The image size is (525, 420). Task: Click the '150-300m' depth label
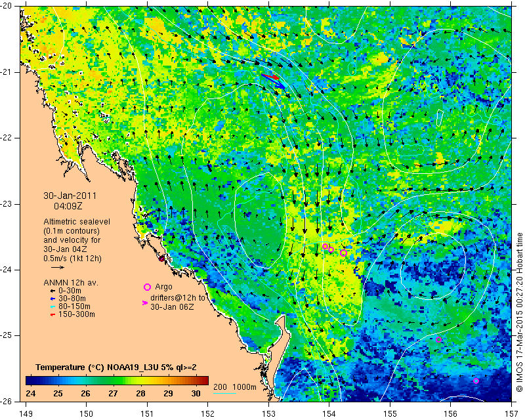point(77,314)
